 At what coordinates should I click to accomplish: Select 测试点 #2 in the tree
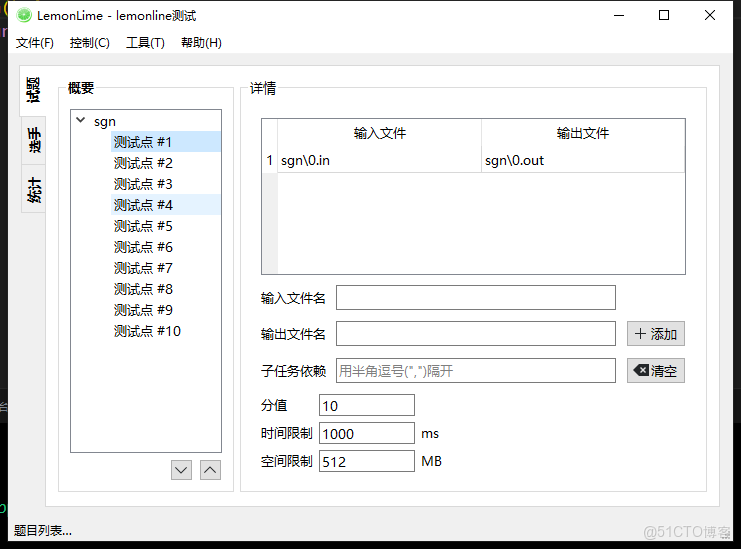coord(166,163)
